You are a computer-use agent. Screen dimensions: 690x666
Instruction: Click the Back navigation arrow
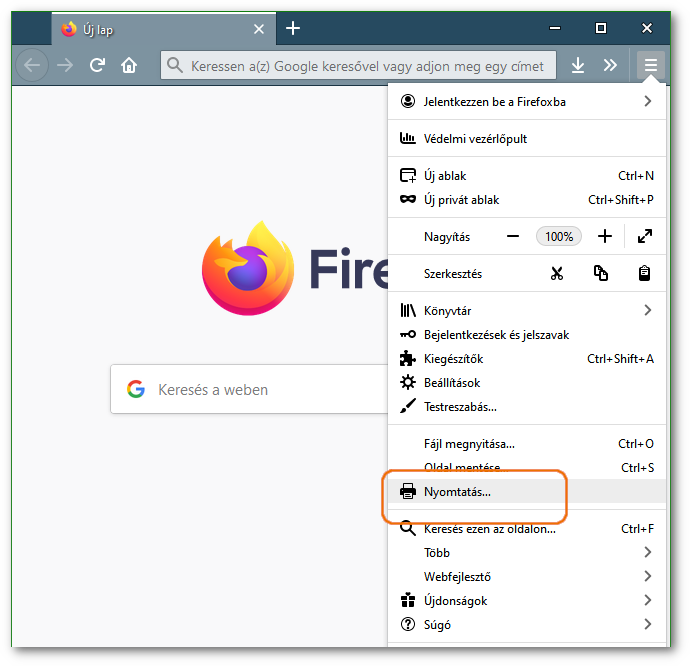(x=32, y=66)
